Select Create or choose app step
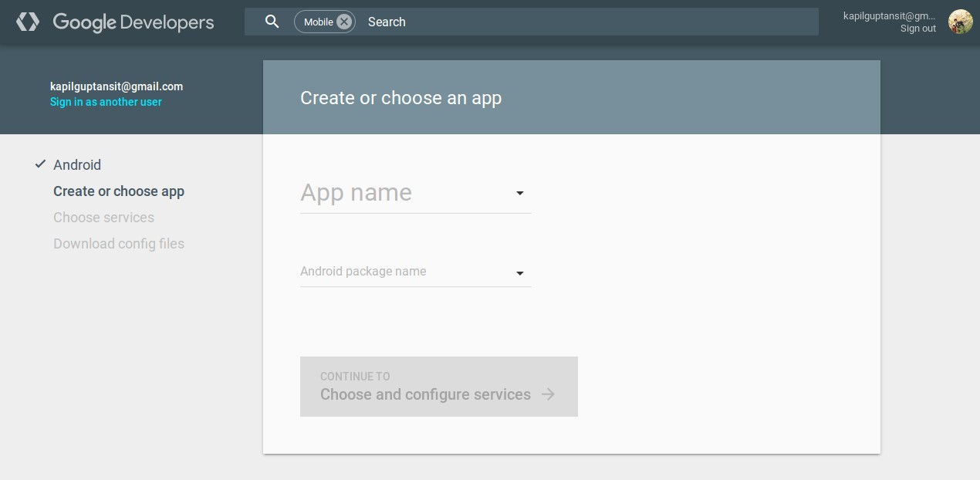The image size is (980, 480). 119,191
